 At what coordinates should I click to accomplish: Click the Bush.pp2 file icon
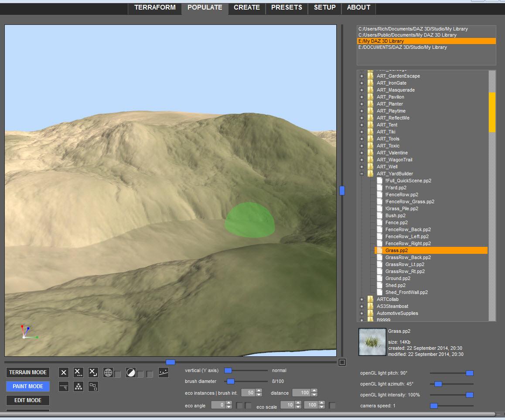(380, 215)
